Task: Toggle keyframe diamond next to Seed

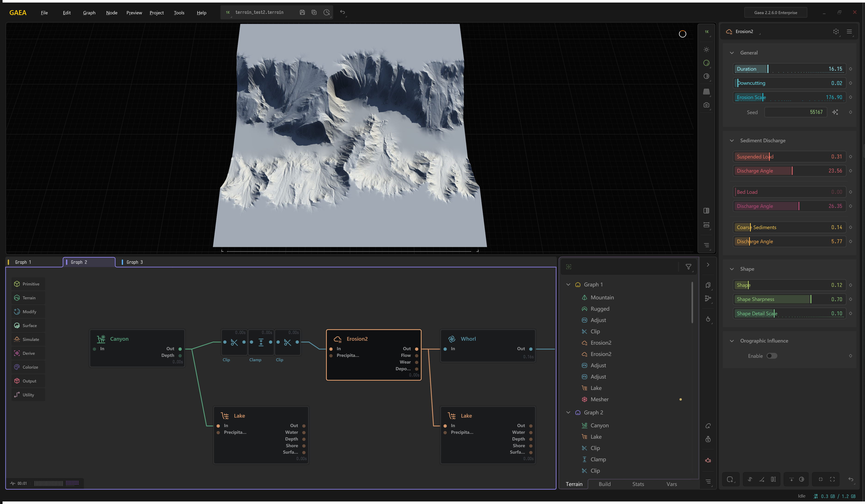Action: [851, 112]
